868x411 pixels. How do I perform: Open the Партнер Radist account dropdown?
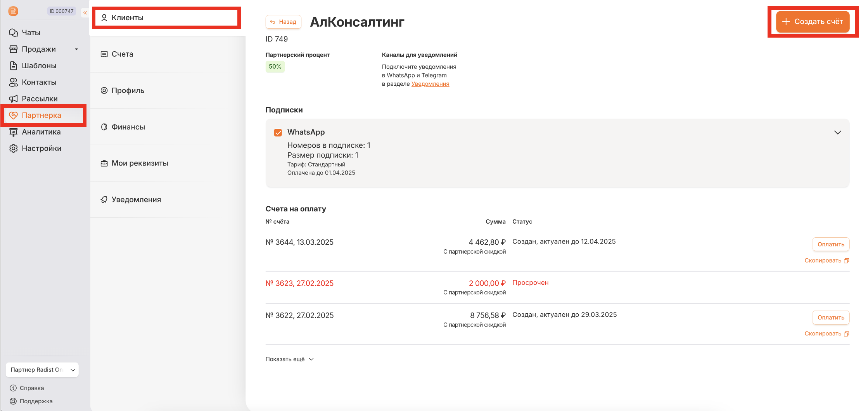pyautogui.click(x=42, y=370)
